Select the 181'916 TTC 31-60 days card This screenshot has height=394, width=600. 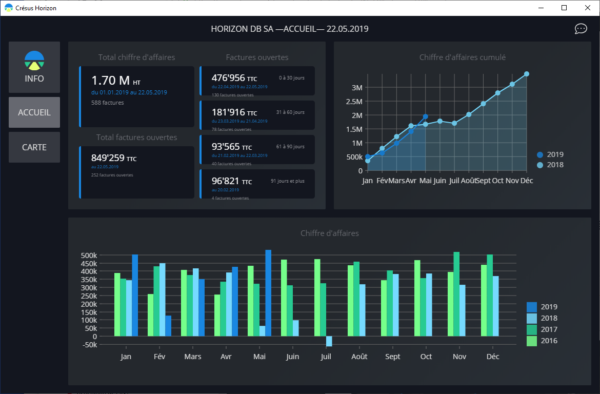click(257, 115)
